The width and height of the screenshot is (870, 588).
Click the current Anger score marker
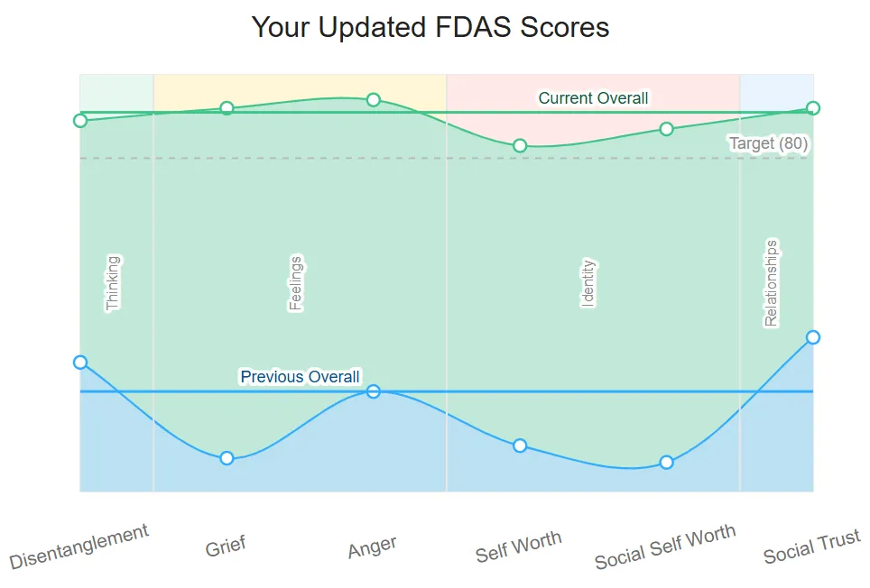374,99
